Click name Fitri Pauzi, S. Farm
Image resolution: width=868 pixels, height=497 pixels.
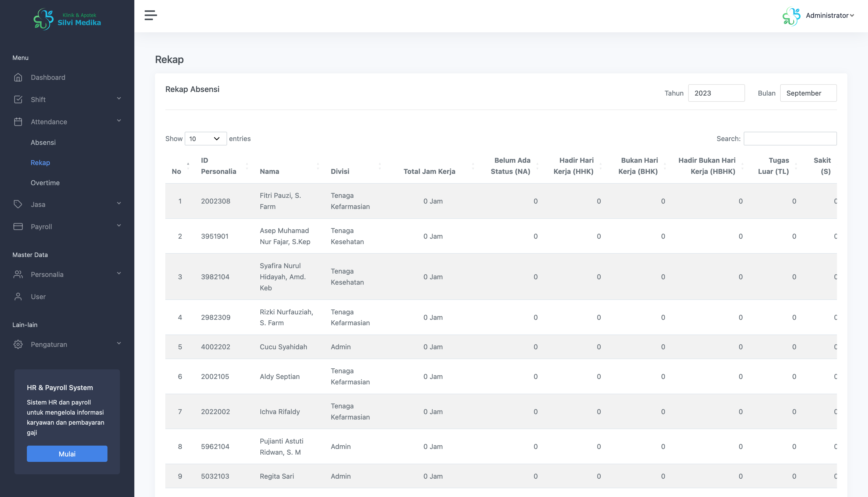pos(280,201)
